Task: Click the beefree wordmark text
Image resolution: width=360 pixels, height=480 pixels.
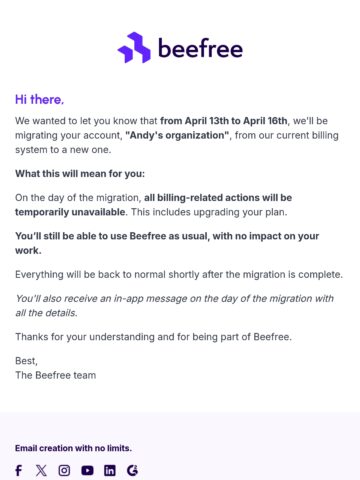Action: (200, 49)
